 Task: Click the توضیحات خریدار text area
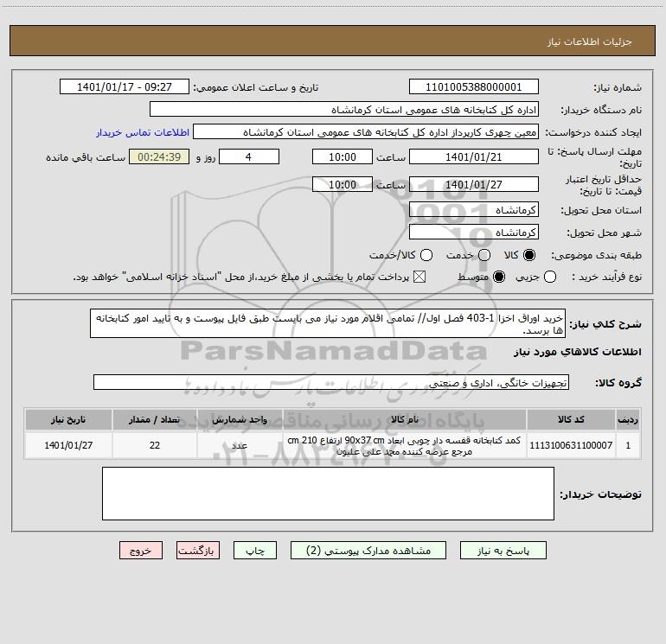328,494
